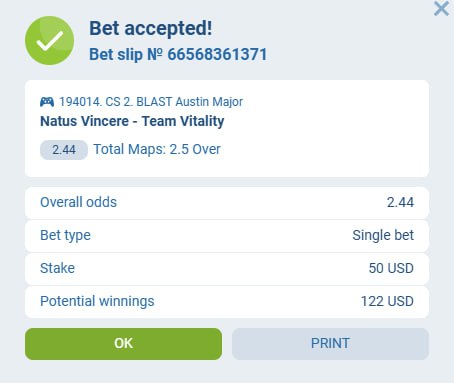Click the 50 USD stake amount
Viewport: 454px width, 383px height.
coord(391,268)
